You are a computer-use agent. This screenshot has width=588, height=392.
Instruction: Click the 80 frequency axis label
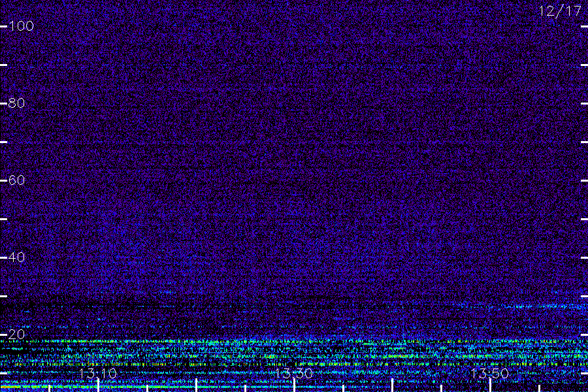point(16,103)
